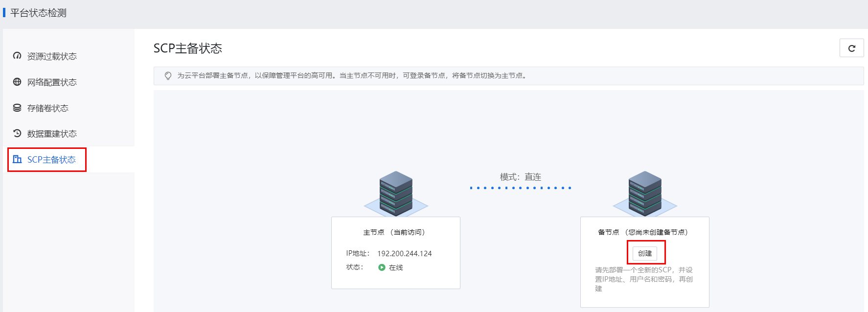
Task: Click the IP address 192.200.244.124
Action: [x=405, y=254]
